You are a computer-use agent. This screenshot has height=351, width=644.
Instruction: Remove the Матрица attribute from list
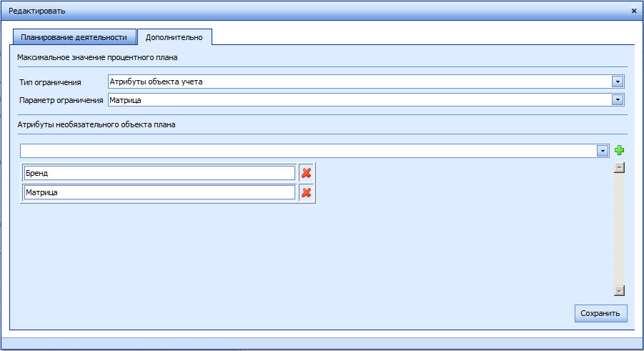pyautogui.click(x=307, y=192)
